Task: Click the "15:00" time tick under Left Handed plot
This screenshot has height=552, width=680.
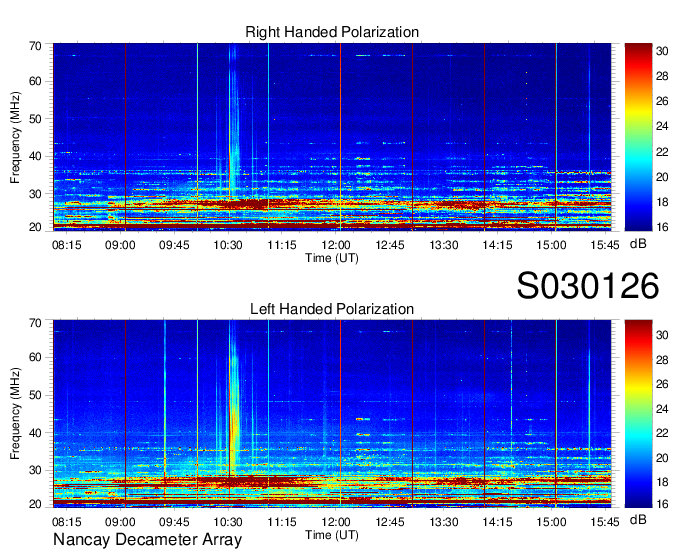Action: pos(551,522)
